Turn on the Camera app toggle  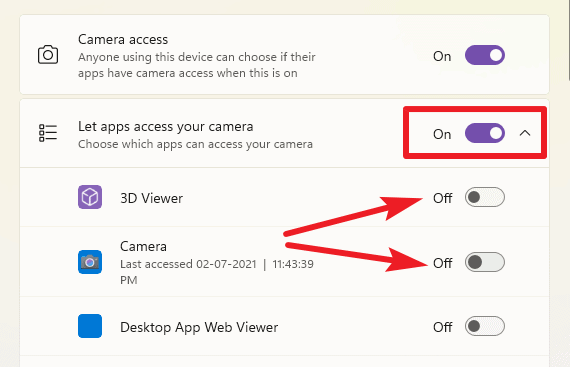point(485,262)
